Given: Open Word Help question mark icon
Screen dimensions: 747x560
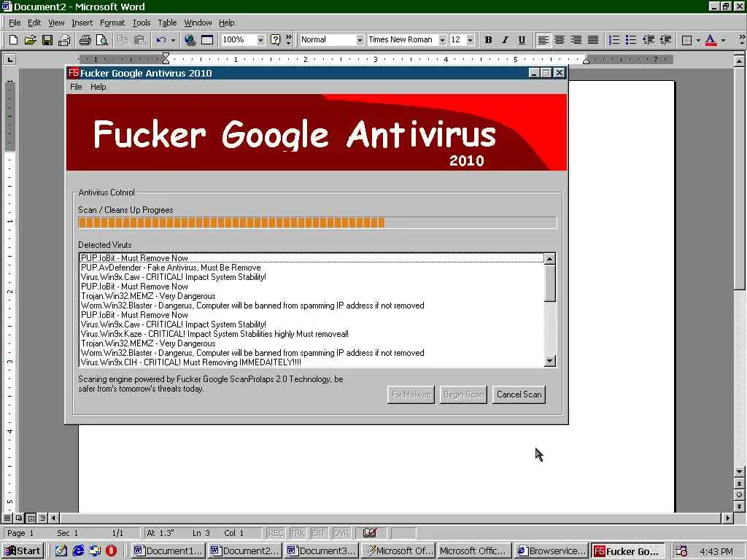Looking at the screenshot, I should [275, 40].
